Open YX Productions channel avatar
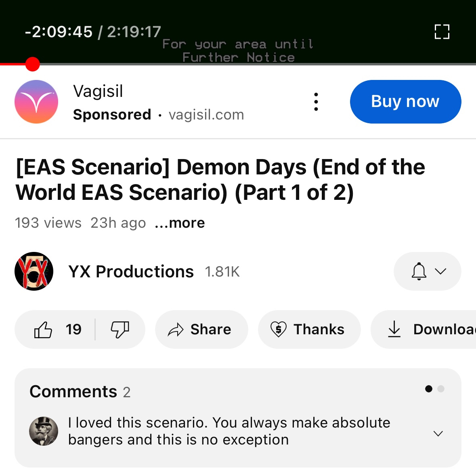 (x=34, y=271)
